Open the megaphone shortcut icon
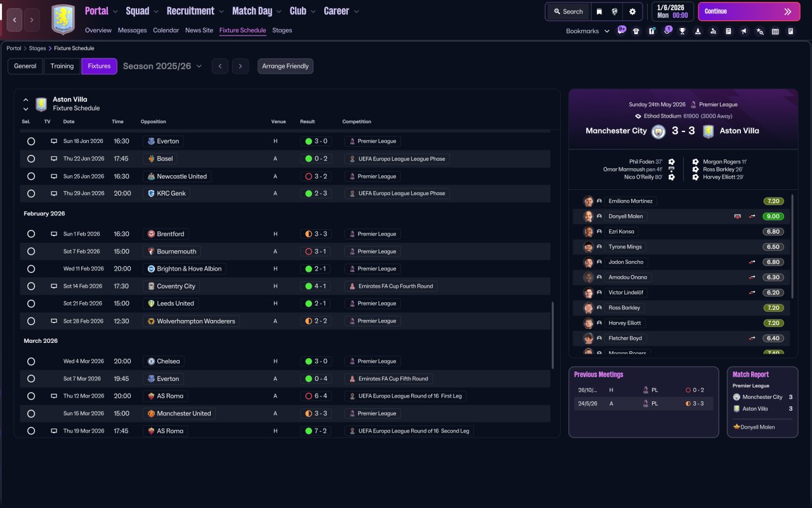This screenshot has height=508, width=812. [744, 31]
